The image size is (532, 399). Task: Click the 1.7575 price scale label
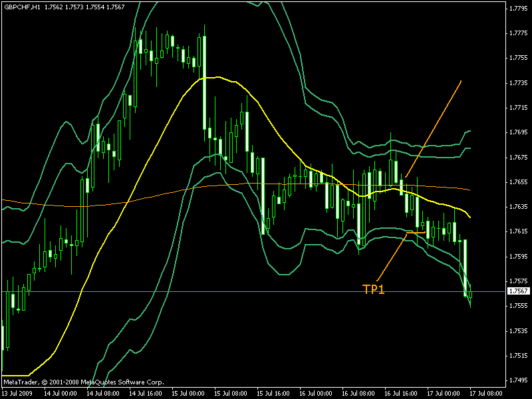click(x=519, y=281)
